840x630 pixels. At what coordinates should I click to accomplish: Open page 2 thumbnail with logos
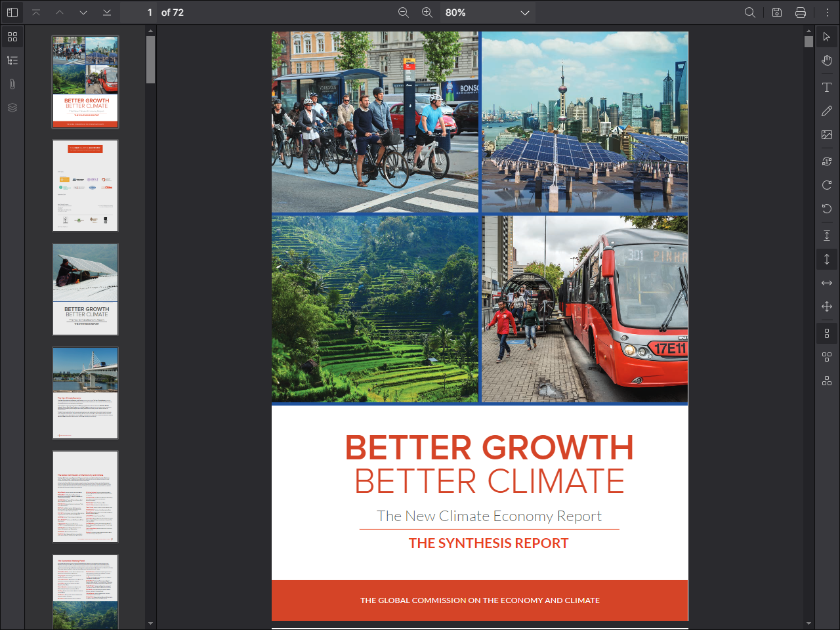[x=85, y=186]
